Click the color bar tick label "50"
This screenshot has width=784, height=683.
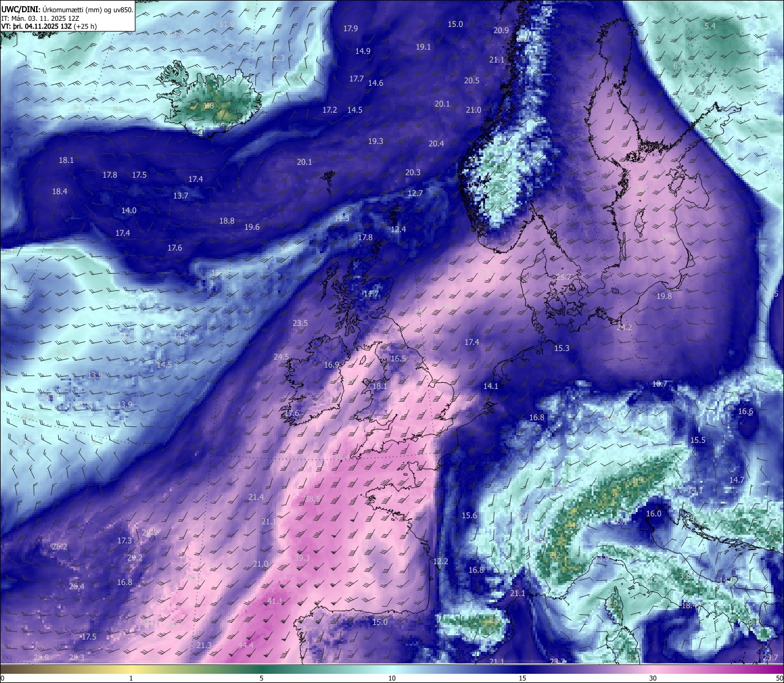[x=779, y=678]
